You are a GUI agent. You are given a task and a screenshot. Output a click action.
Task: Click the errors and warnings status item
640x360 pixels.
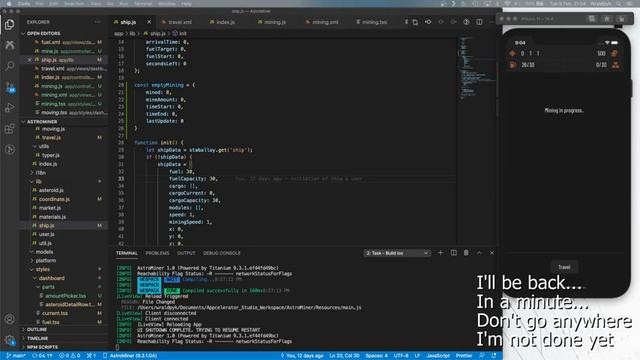(x=69, y=356)
